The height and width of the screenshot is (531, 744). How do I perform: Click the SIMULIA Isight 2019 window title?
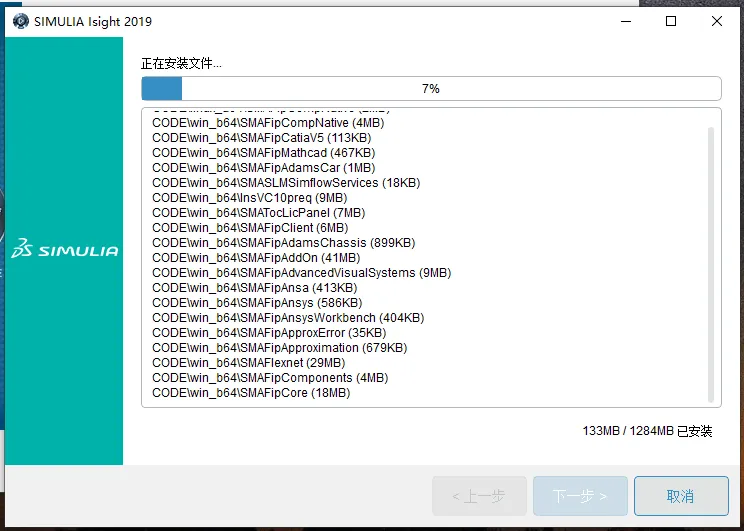(x=93, y=21)
